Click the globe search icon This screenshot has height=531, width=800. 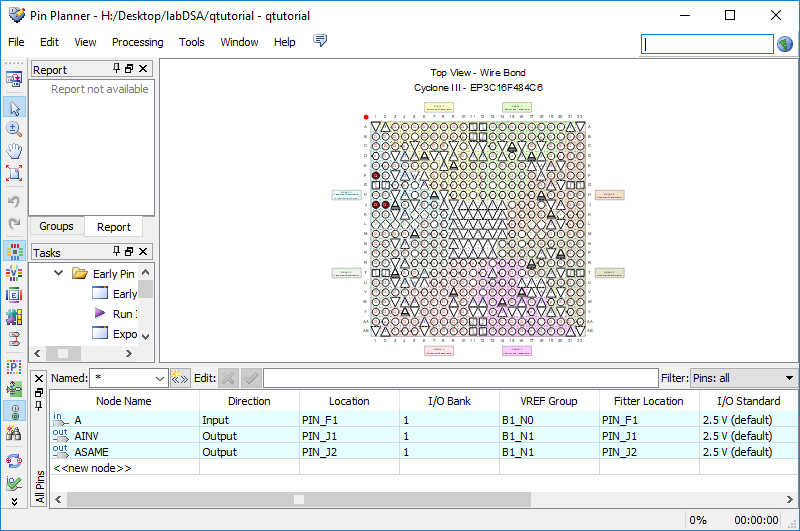[785, 44]
